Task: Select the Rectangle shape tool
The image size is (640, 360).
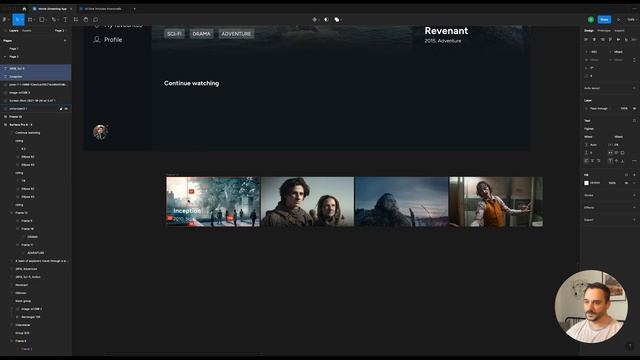Action: tap(42, 19)
